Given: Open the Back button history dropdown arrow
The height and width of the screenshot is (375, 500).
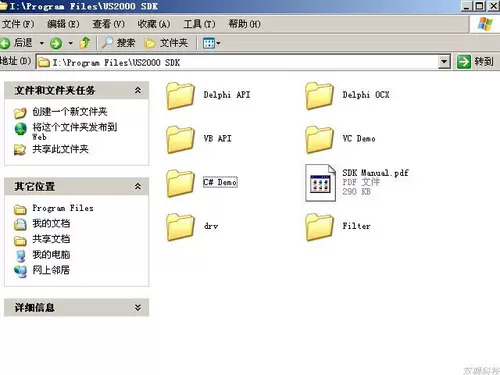Looking at the screenshot, I should (42, 43).
